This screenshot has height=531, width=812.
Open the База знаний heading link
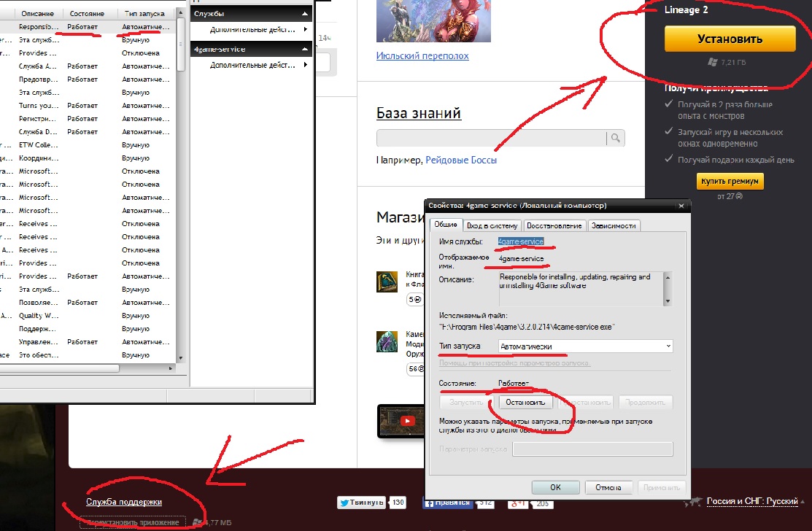coord(419,113)
